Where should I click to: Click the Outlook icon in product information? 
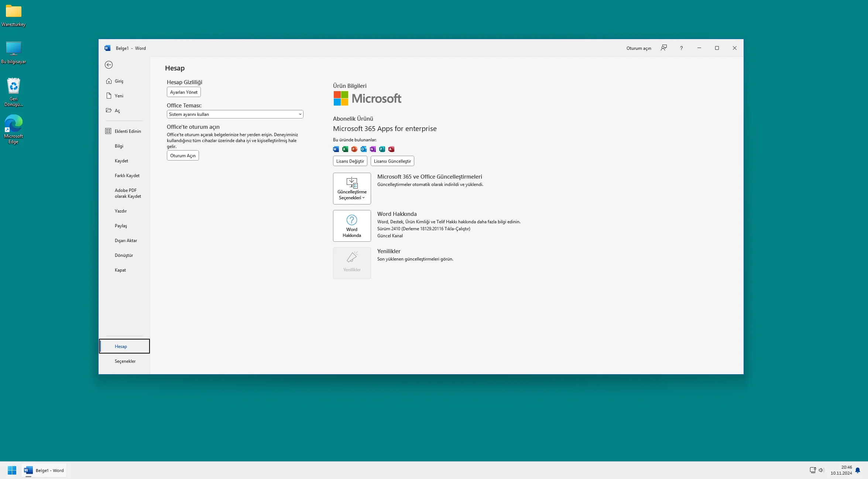[363, 149]
